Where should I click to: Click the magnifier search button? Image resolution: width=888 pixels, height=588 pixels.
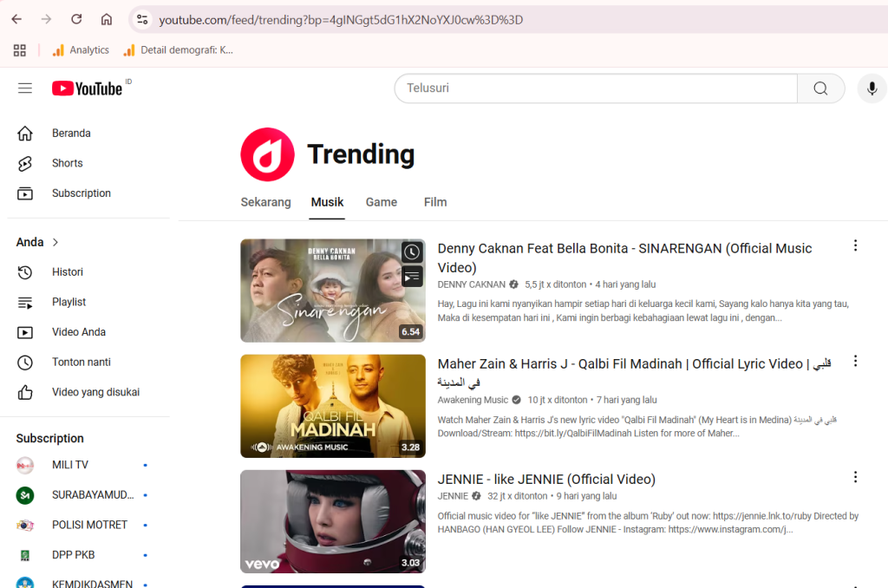tap(820, 88)
